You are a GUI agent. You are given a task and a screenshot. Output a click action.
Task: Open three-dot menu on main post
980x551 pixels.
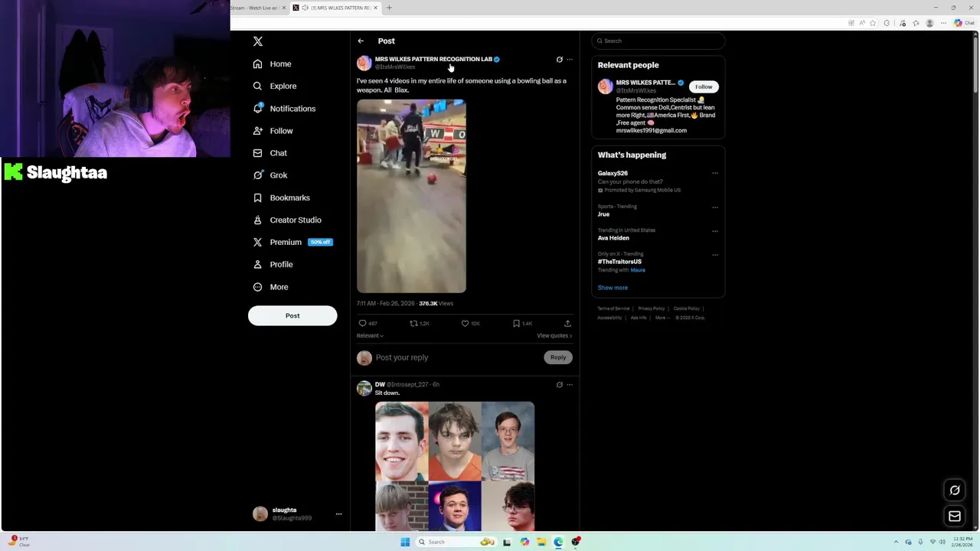[570, 60]
